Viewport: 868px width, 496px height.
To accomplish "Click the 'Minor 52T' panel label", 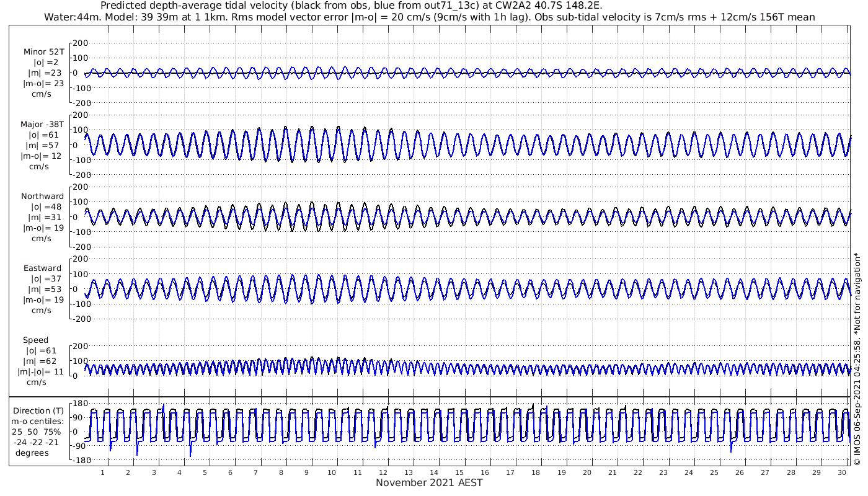I will tap(43, 52).
